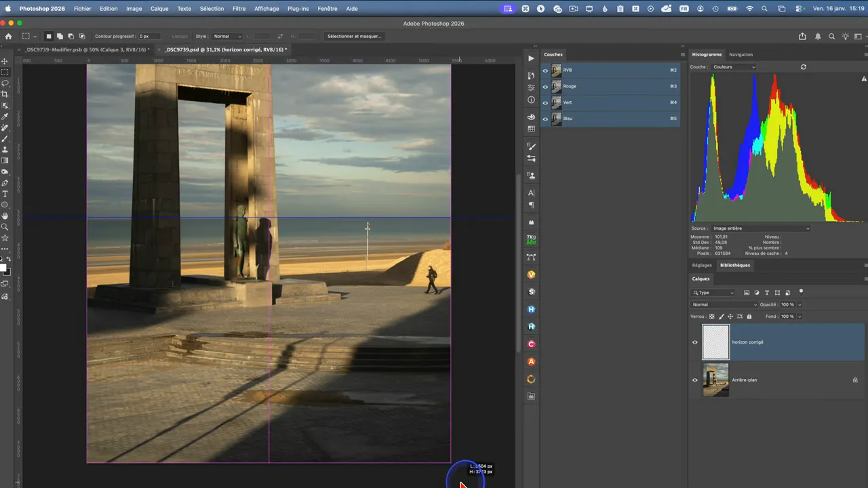Select the Zoom tool in toolbar
Viewport: 868px width, 488px height.
[x=5, y=227]
